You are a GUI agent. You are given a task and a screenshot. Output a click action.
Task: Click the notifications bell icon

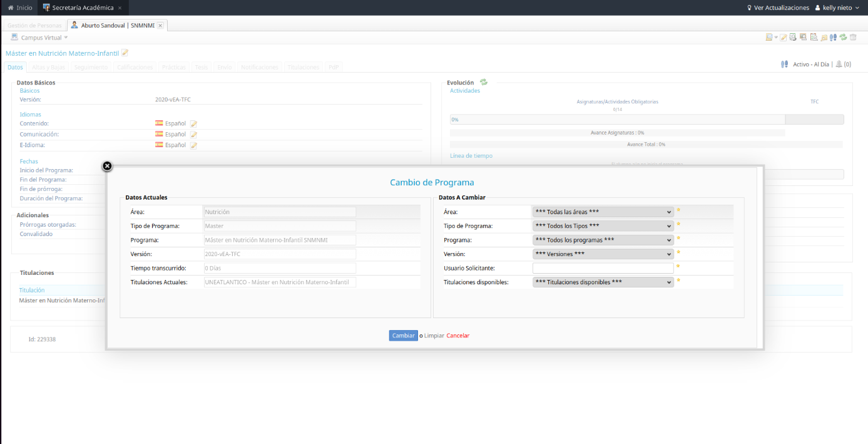pos(839,65)
